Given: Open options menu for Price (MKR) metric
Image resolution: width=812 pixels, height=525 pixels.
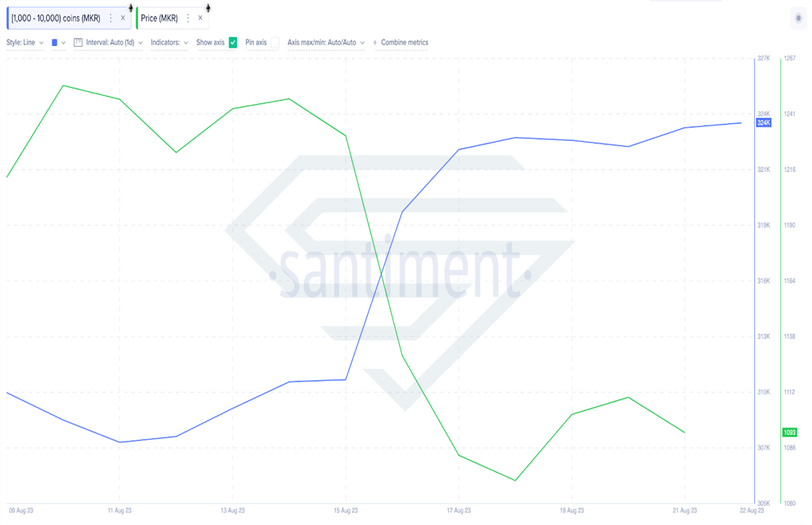Looking at the screenshot, I should (x=188, y=18).
